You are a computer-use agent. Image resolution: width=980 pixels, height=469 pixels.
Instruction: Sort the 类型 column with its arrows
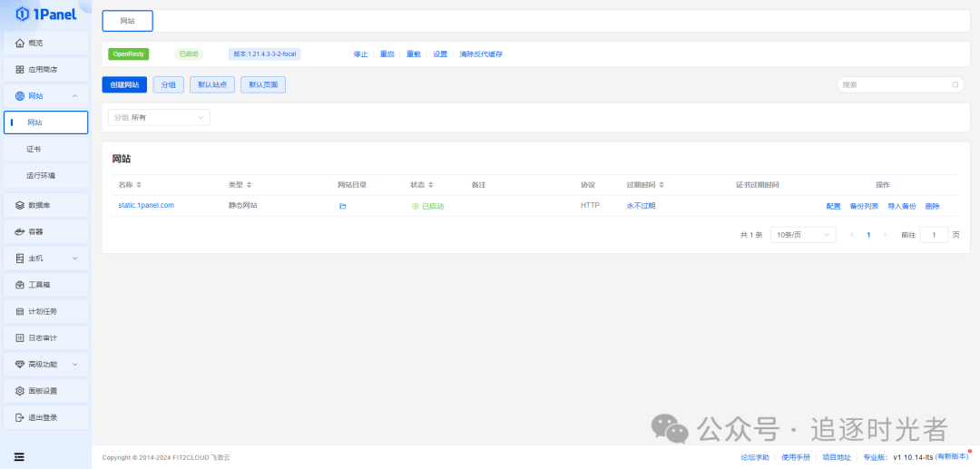pyautogui.click(x=249, y=185)
